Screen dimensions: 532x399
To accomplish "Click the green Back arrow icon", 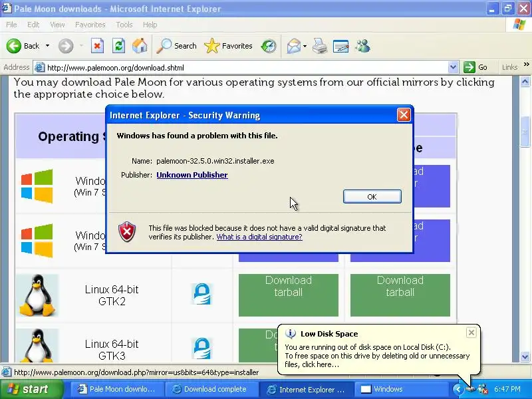I will [14, 46].
